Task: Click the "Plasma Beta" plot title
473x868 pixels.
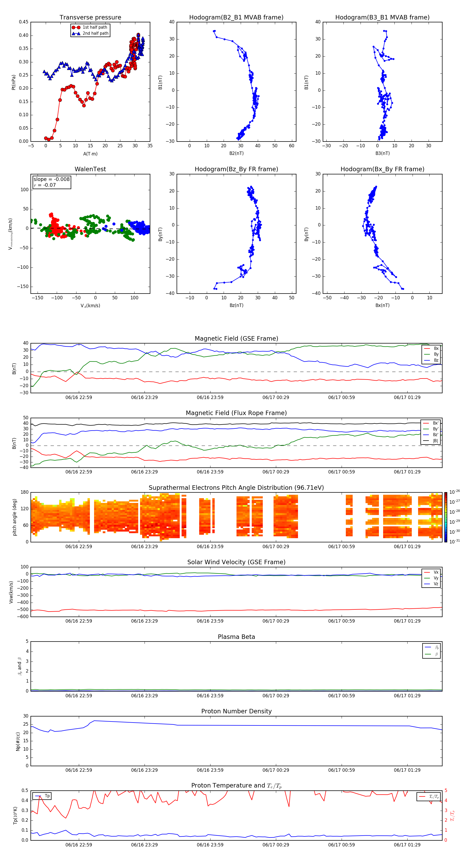Action: [x=236, y=637]
